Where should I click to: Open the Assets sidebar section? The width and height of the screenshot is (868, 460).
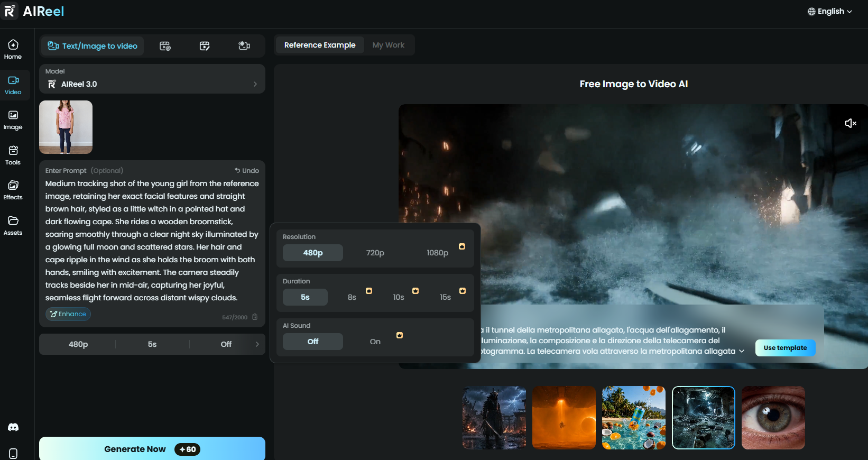point(13,226)
